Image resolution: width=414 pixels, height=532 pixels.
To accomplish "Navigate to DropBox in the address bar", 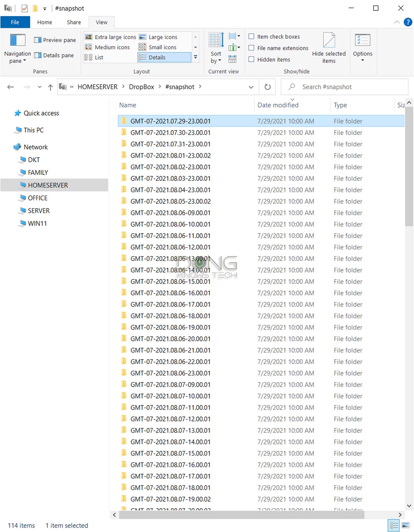I will click(141, 87).
